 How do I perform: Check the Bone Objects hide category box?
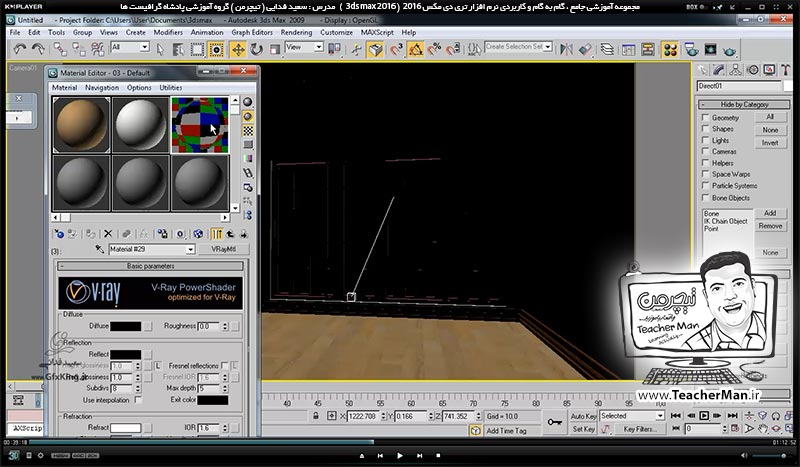(x=706, y=198)
